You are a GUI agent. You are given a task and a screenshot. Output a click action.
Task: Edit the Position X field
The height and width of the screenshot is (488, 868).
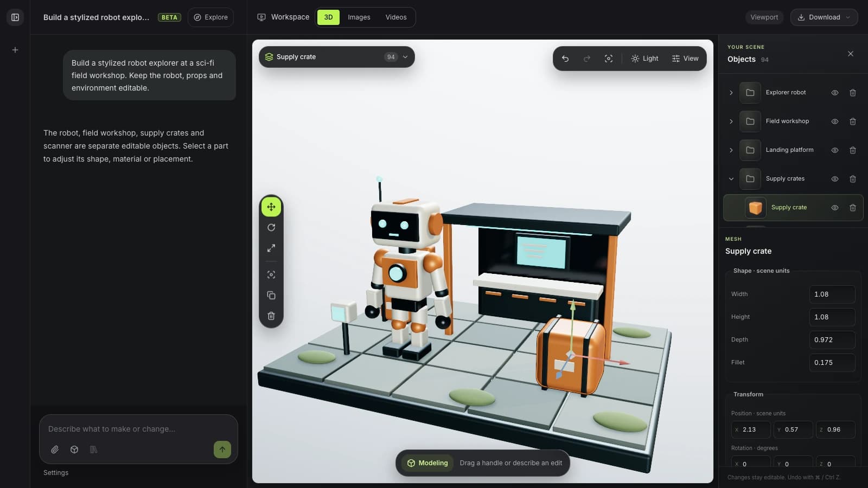coord(751,429)
